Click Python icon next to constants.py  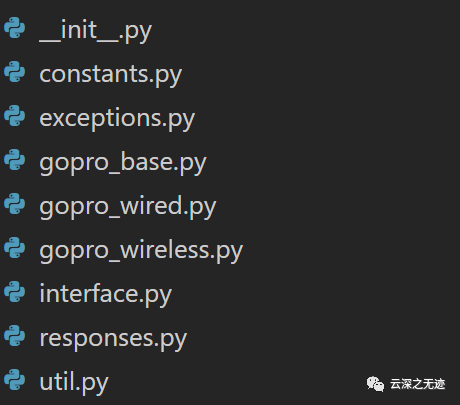[15, 71]
